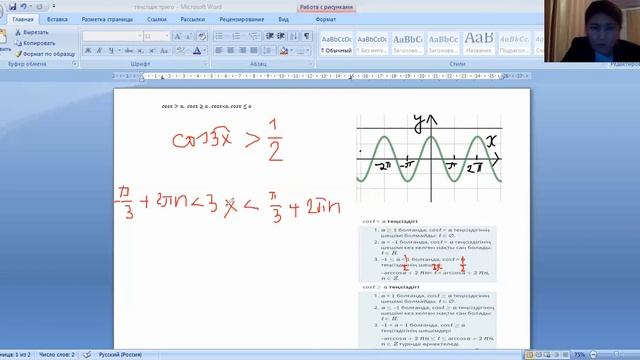Toggle underline Ч formatting
This screenshot has width=640, height=360.
coord(111,51)
